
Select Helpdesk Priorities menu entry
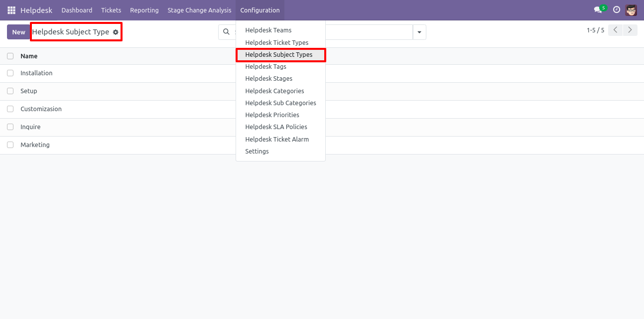click(280, 115)
